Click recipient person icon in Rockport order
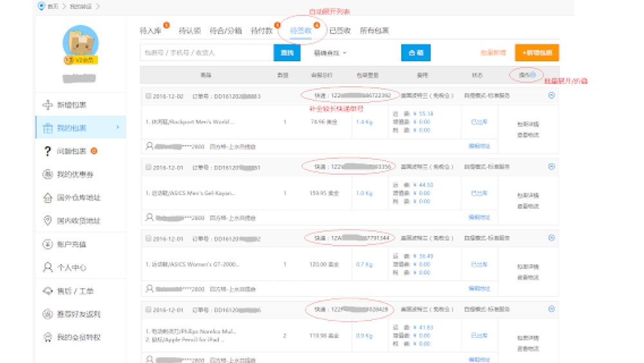The height and width of the screenshot is (363, 644). [x=149, y=146]
